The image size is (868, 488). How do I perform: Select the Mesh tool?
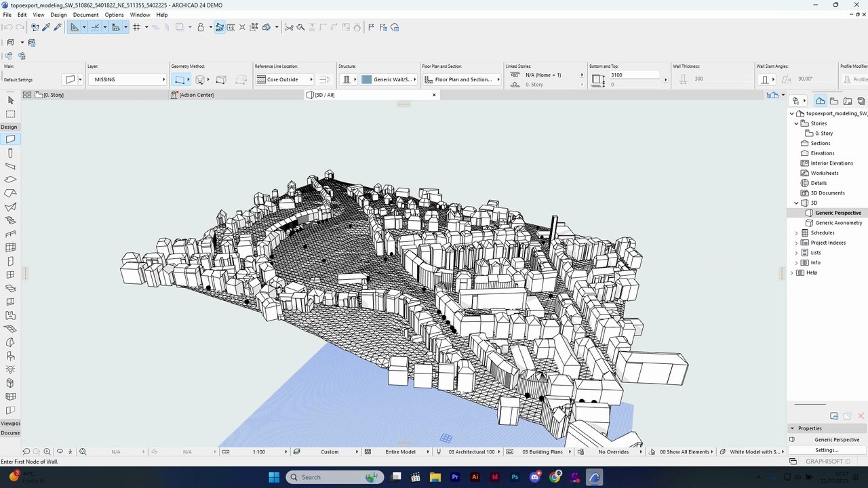click(x=10, y=329)
